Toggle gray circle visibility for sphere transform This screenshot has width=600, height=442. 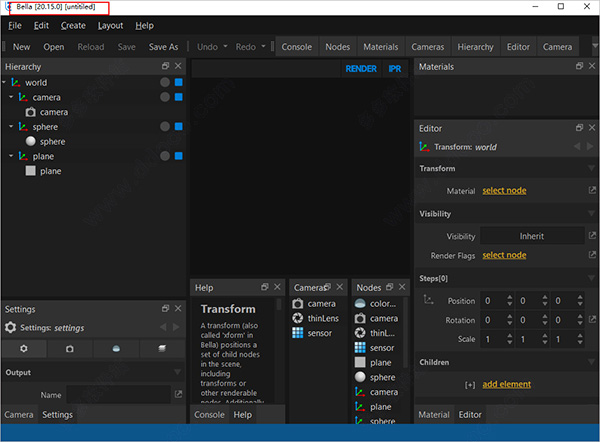(x=165, y=127)
